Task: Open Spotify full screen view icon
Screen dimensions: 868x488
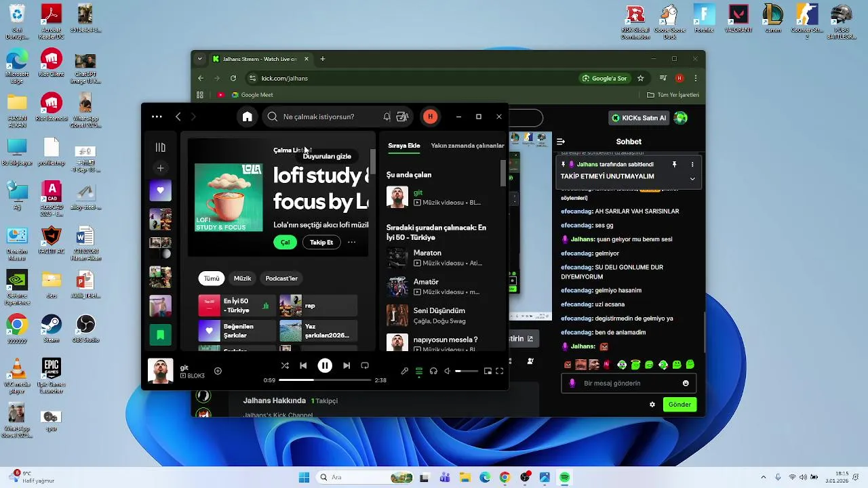Action: (500, 371)
